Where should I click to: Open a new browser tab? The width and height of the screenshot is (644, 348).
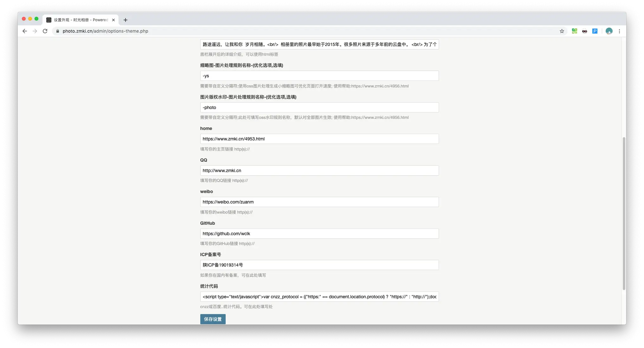pyautogui.click(x=126, y=20)
